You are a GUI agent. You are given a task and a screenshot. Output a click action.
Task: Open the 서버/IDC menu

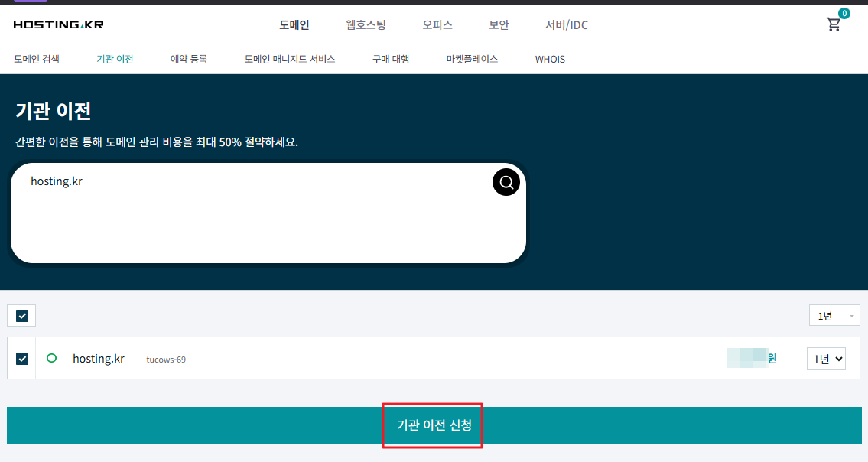point(567,24)
